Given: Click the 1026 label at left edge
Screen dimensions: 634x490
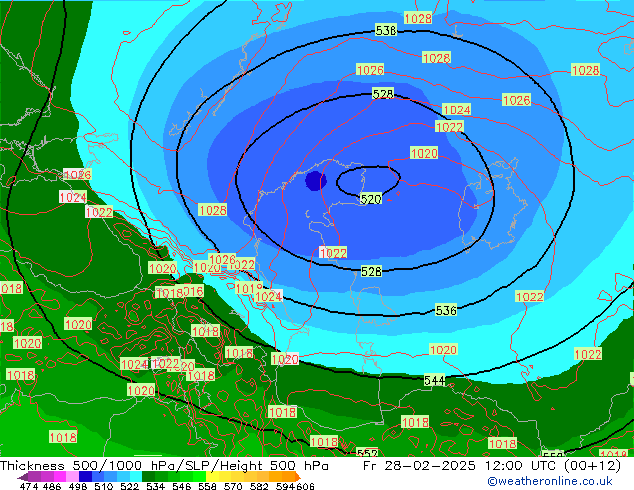Looking at the screenshot, I should [x=77, y=175].
